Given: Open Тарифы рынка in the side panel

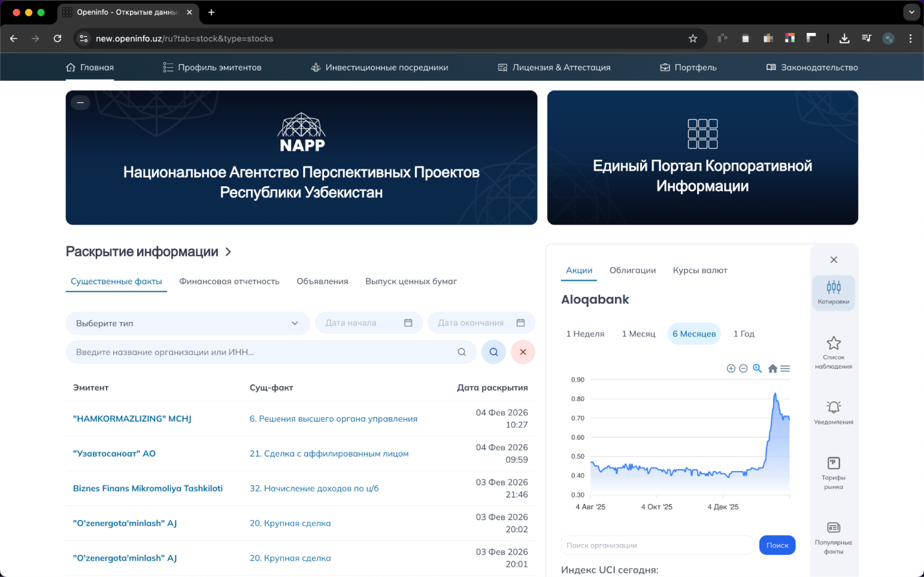Looking at the screenshot, I should tap(833, 473).
